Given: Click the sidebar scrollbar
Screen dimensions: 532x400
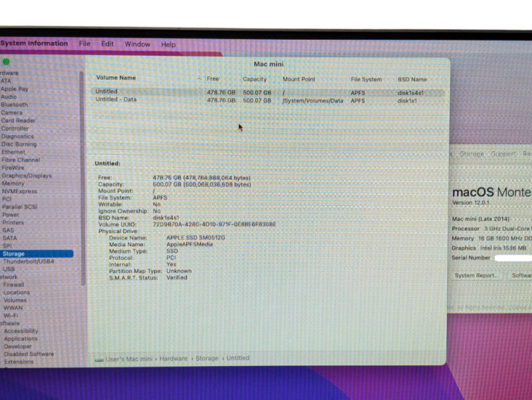Looking at the screenshot, I should point(81,178).
